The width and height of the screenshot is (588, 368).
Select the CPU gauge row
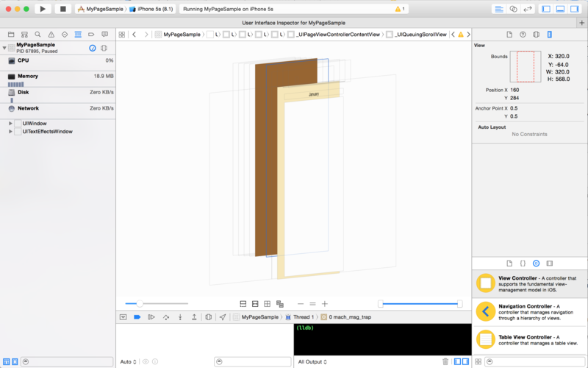[x=58, y=61]
